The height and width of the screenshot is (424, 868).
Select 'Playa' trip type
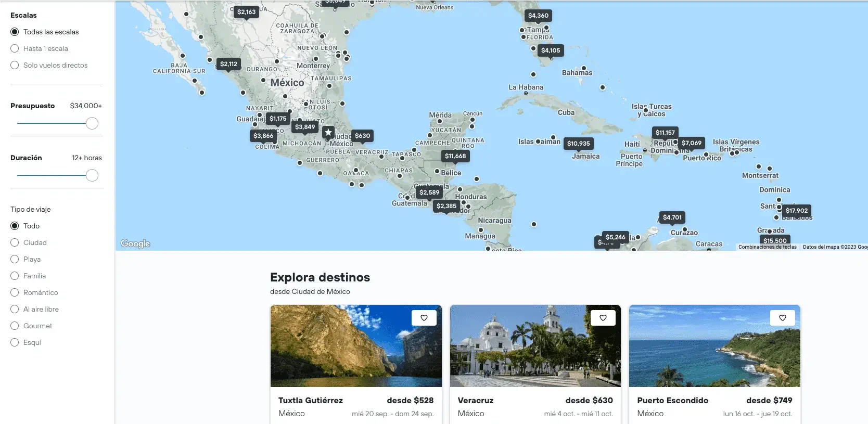(x=15, y=259)
